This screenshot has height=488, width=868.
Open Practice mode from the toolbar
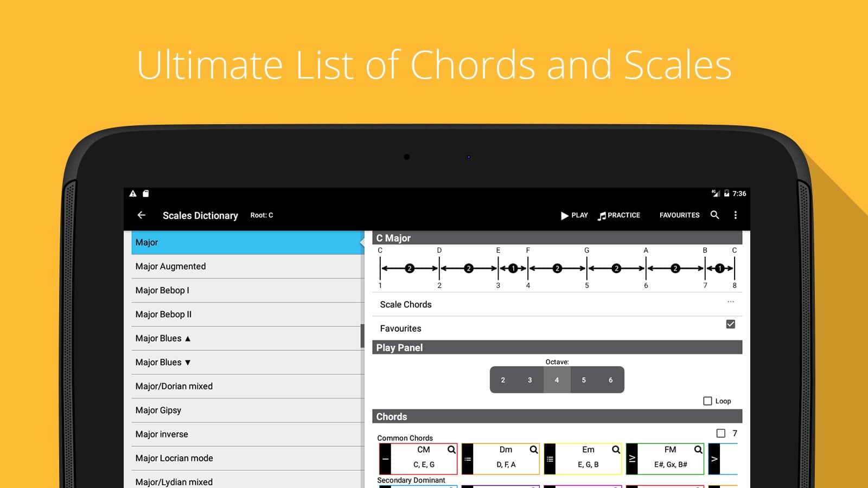pyautogui.click(x=619, y=215)
